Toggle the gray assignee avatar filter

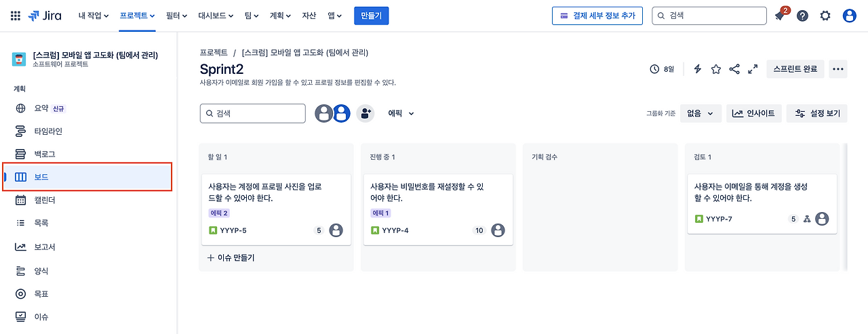(324, 113)
